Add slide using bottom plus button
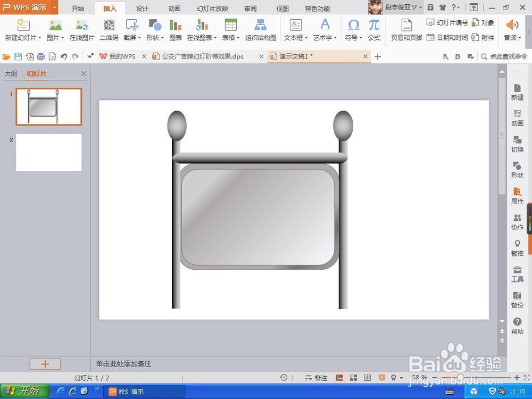The height and width of the screenshot is (399, 532). click(x=45, y=364)
